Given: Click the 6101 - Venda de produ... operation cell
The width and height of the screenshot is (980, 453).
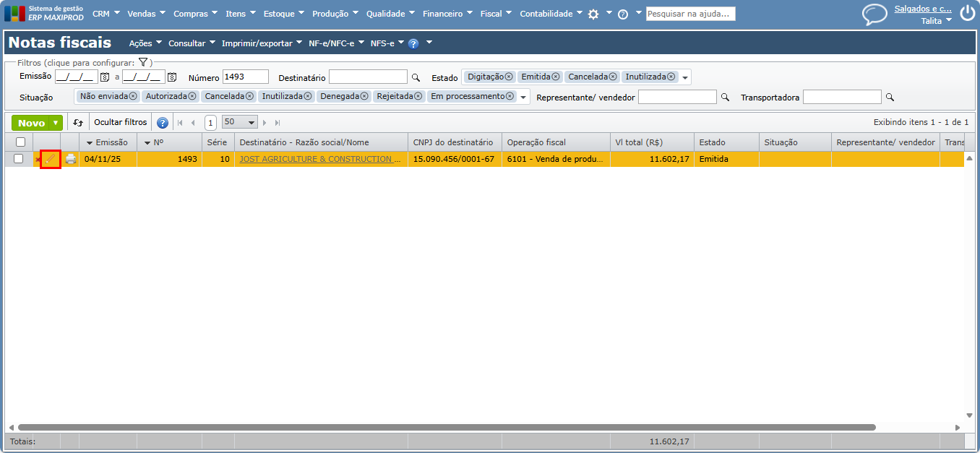Looking at the screenshot, I should (x=556, y=159).
